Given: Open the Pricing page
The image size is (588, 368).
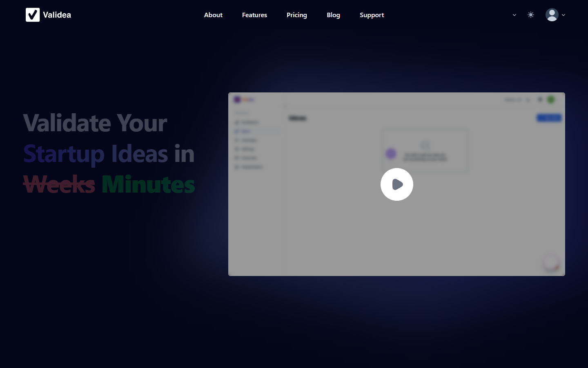Looking at the screenshot, I should 296,15.
